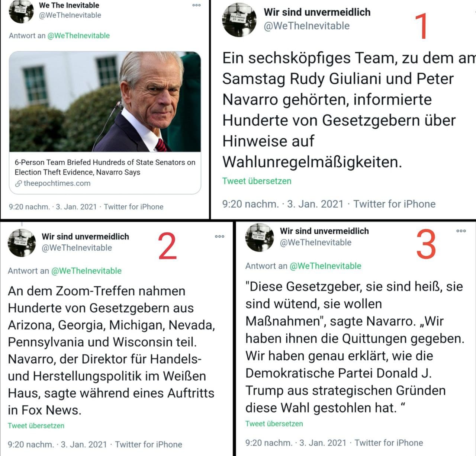Open the three-dot menu on tweet 2

[220, 236]
